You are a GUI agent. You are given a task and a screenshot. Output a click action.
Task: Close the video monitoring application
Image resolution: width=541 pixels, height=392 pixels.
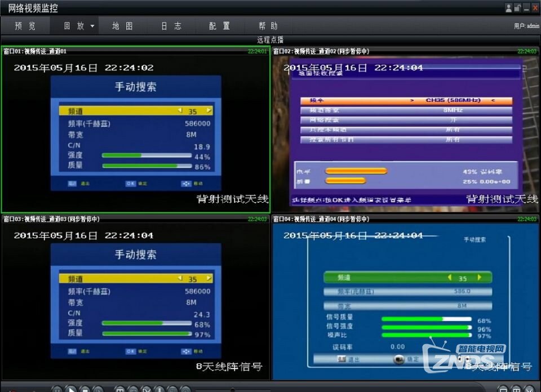click(535, 8)
